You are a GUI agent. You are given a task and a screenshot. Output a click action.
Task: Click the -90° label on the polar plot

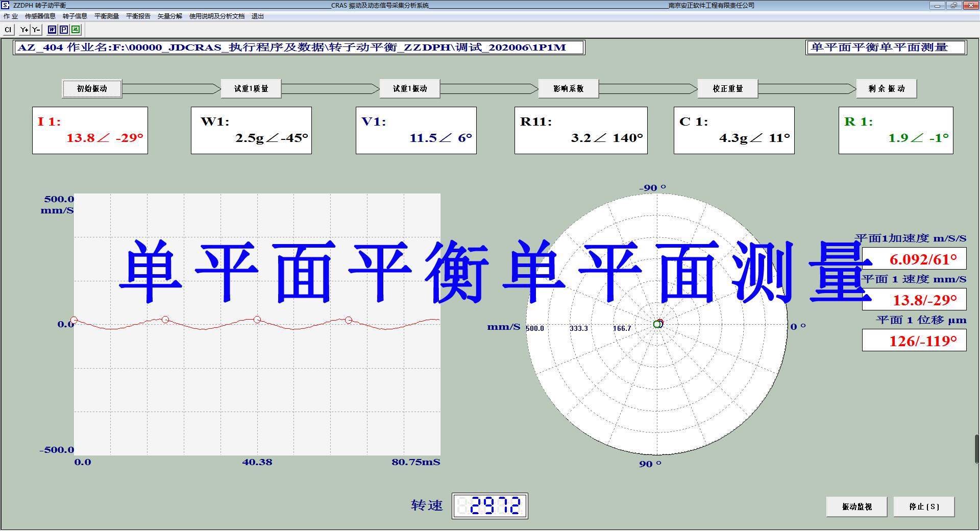(653, 188)
